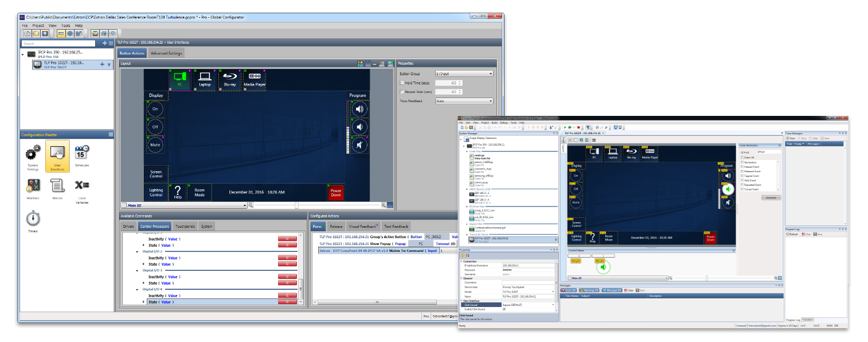Check Released Event checkbox
868x342 pixels.
(x=742, y=171)
